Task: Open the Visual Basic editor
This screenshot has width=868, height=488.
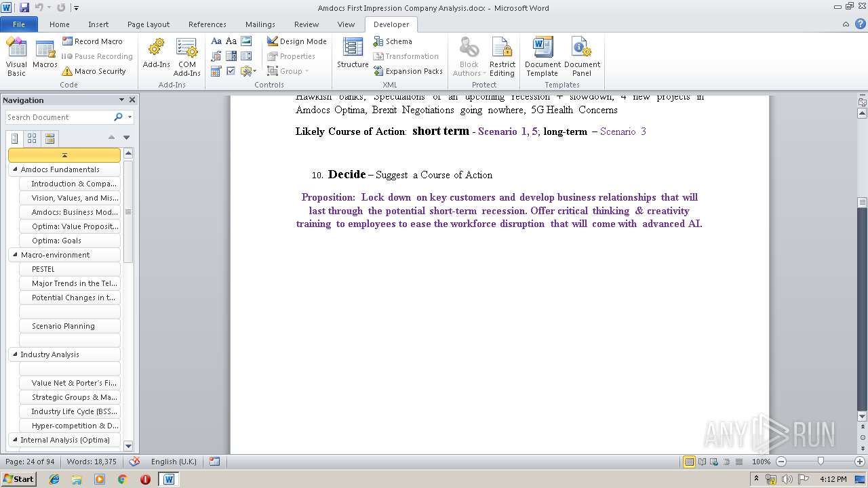Action: [x=16, y=57]
